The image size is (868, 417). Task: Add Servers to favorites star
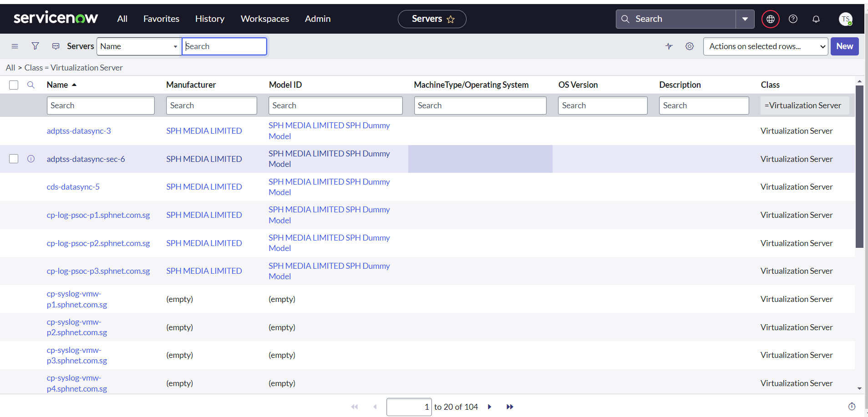click(x=451, y=19)
